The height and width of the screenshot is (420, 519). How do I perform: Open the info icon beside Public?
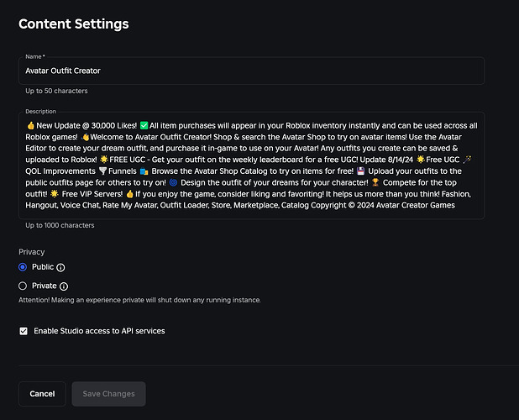click(x=60, y=267)
